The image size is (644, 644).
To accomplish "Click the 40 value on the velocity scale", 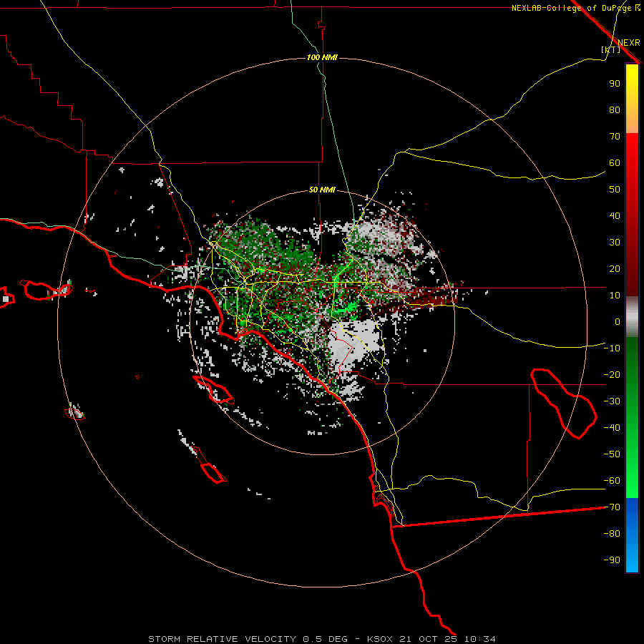I will pyautogui.click(x=615, y=215).
